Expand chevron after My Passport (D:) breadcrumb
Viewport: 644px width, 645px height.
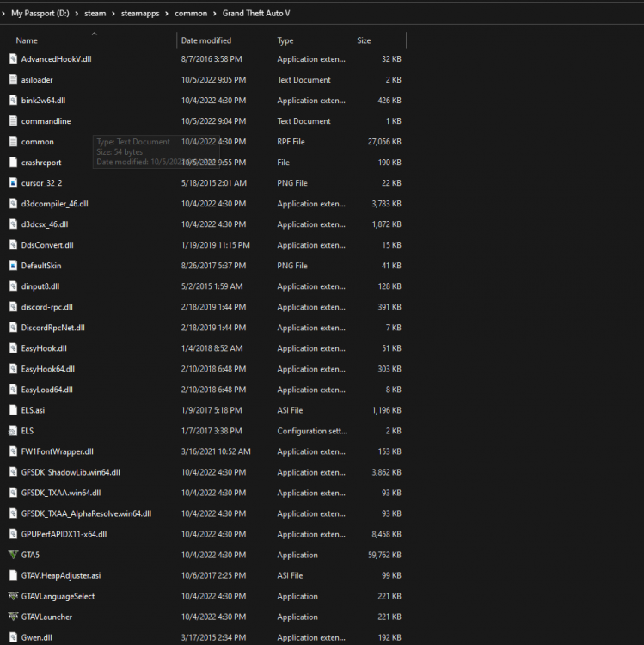click(x=77, y=14)
